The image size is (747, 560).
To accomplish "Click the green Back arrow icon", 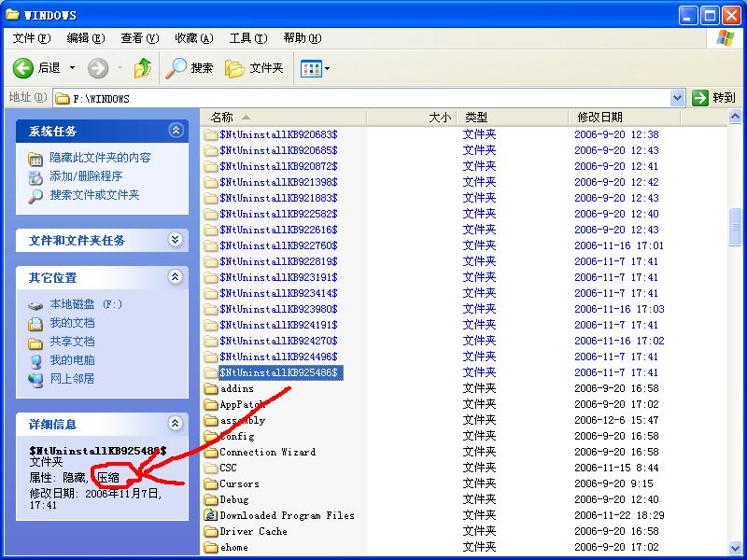I will (22, 68).
